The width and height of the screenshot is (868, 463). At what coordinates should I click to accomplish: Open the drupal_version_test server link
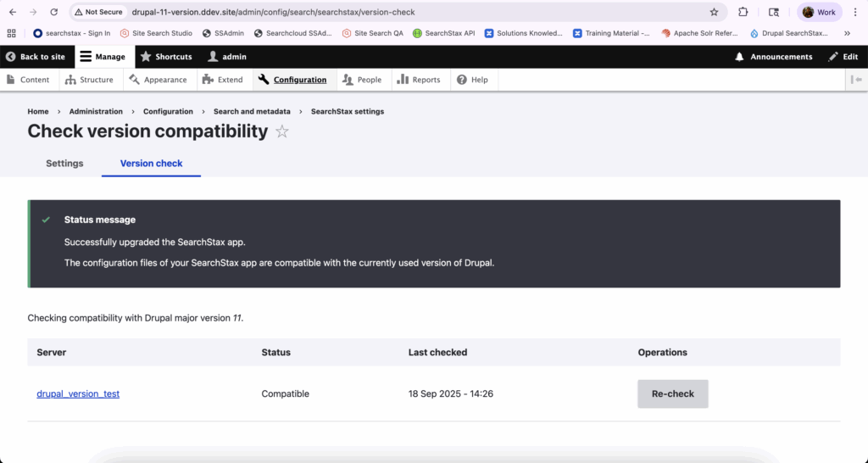pos(78,393)
